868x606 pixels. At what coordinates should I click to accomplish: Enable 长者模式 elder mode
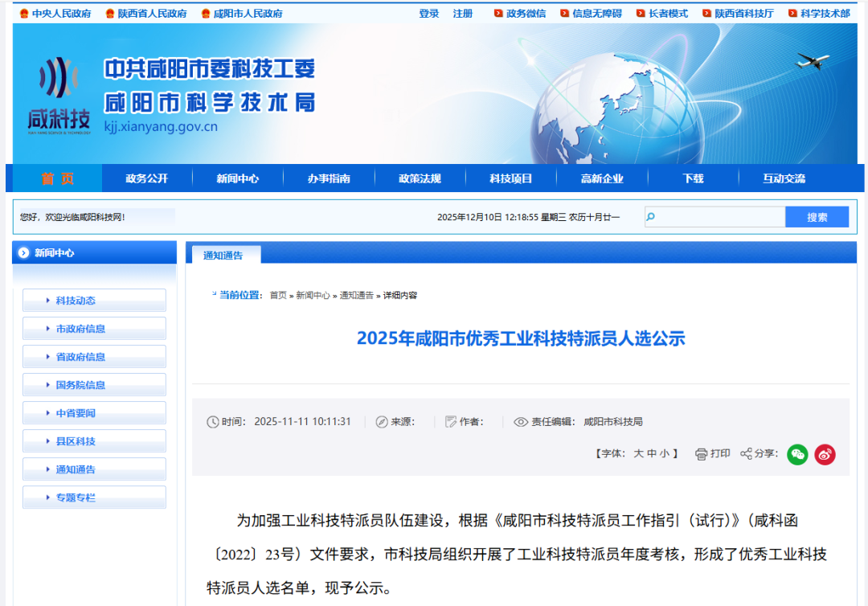pos(662,14)
